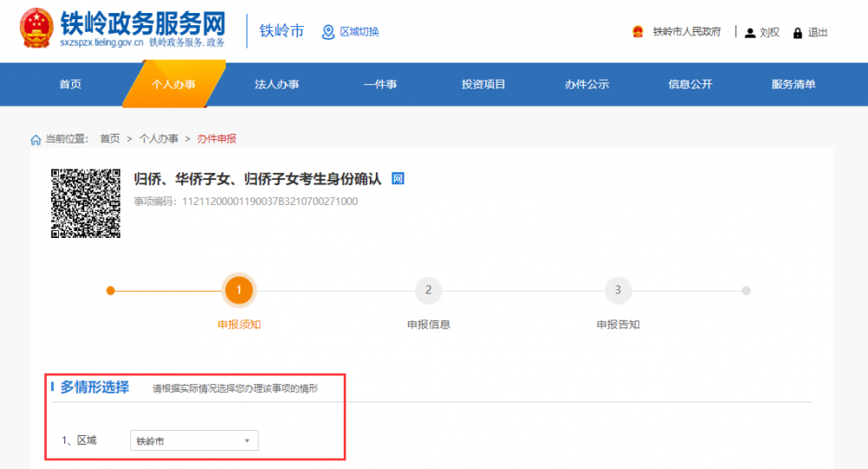Click the 多情形选择 section heading
Viewport: 868px width, 469px height.
coord(95,387)
